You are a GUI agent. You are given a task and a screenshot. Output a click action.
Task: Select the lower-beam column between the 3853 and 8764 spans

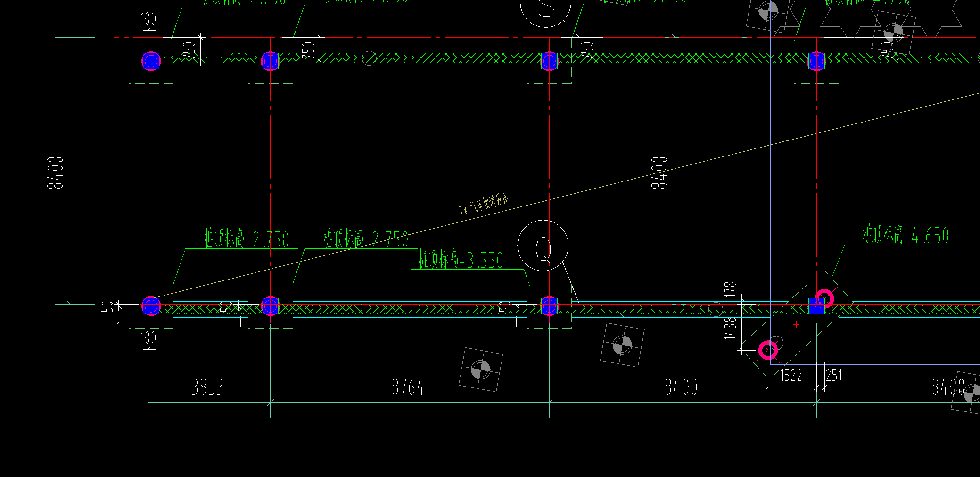click(270, 306)
